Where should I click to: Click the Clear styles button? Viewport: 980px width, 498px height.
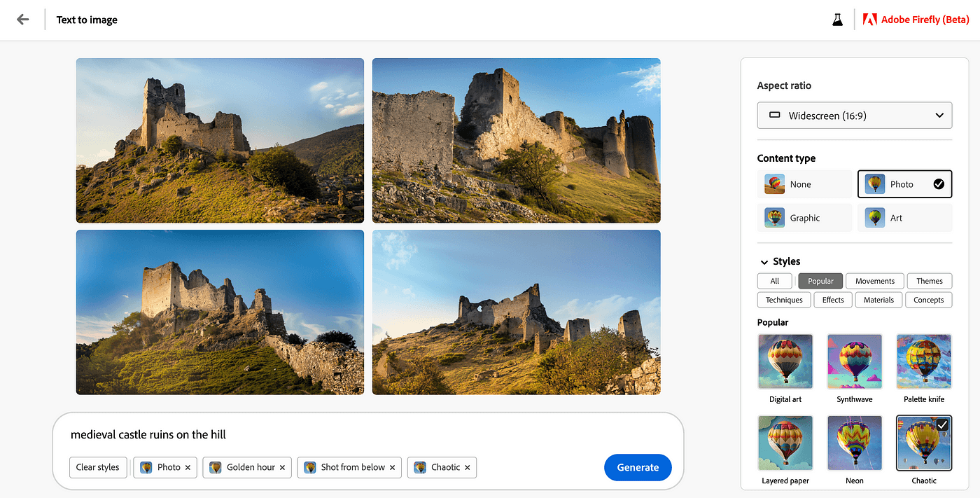(x=98, y=468)
